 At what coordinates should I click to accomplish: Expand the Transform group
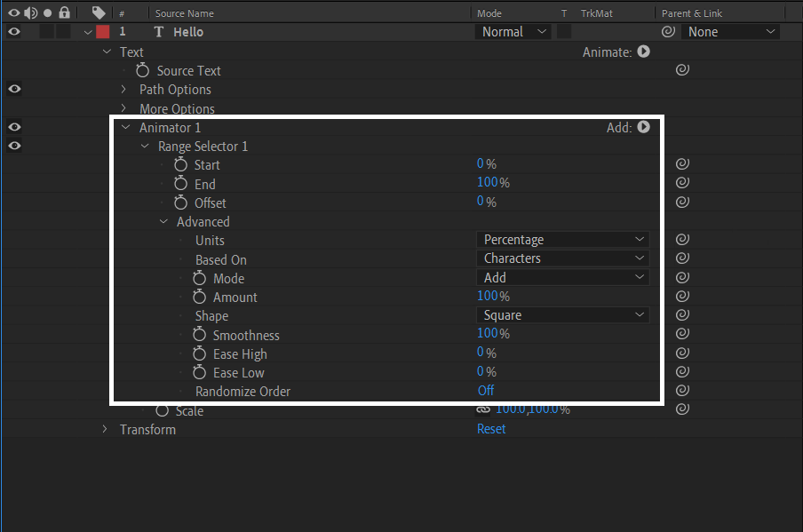(105, 430)
